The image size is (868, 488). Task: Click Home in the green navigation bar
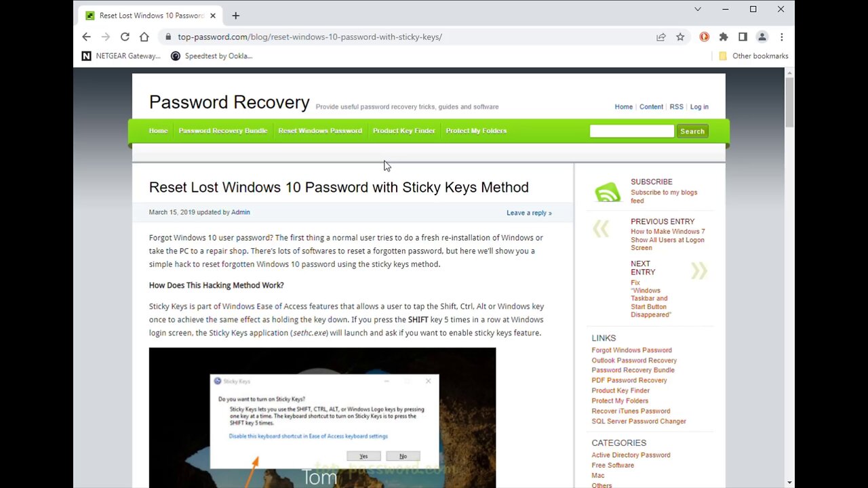158,131
